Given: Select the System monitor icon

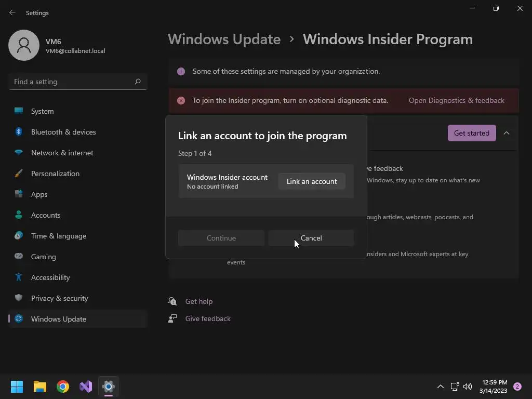Looking at the screenshot, I should tap(19, 111).
